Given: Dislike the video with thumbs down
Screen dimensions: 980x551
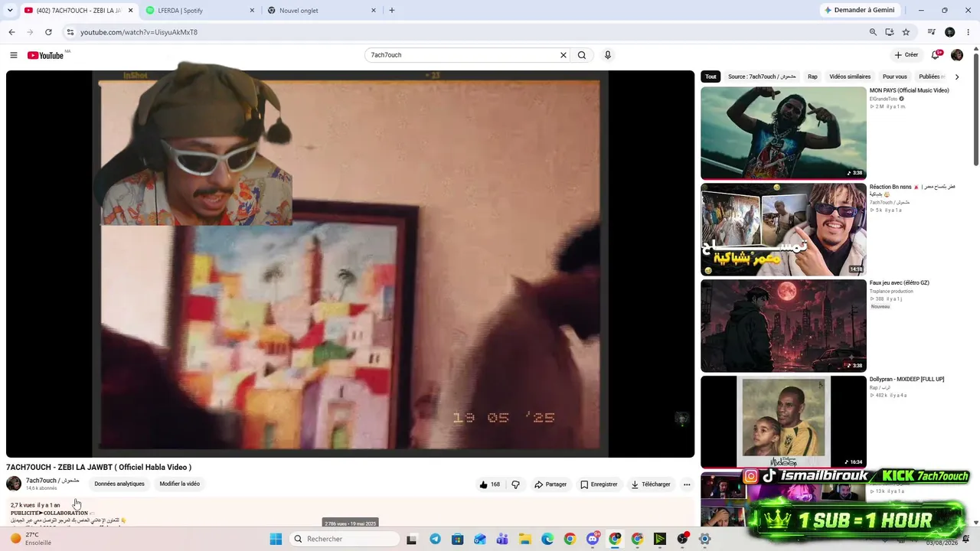Looking at the screenshot, I should [515, 484].
